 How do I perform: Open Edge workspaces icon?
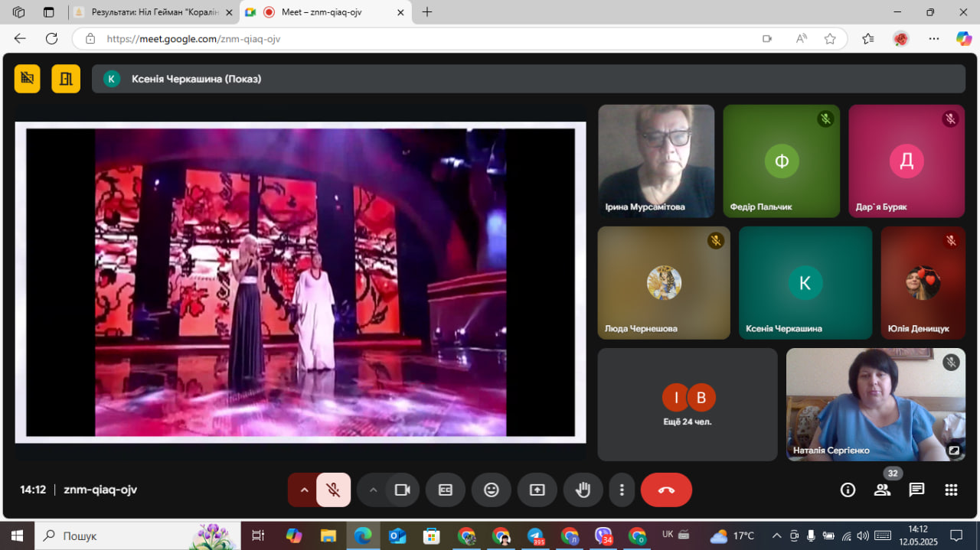[x=19, y=12]
